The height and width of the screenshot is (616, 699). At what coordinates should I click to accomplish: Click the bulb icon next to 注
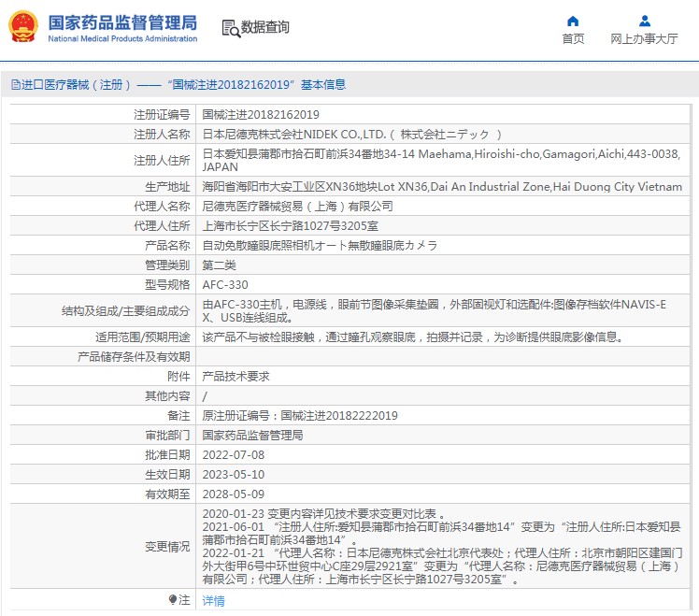click(x=173, y=600)
